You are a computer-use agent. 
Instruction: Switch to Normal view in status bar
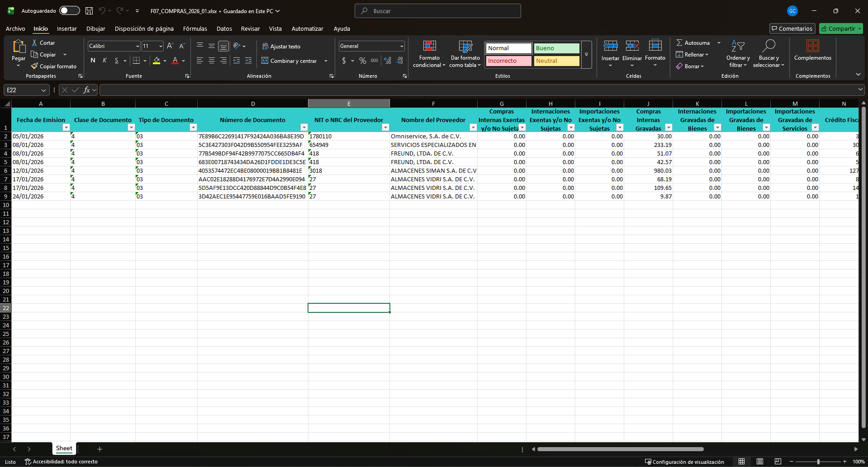tap(741, 462)
